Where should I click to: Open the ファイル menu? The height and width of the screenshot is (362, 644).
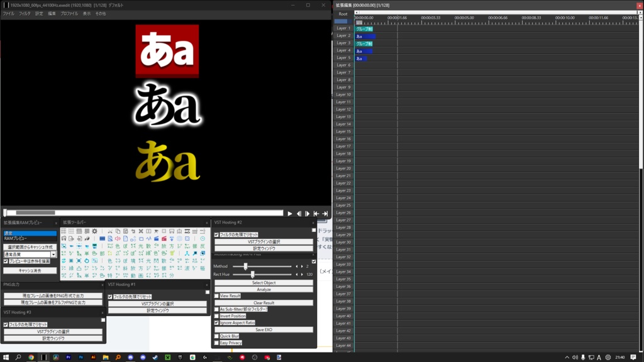coord(9,14)
